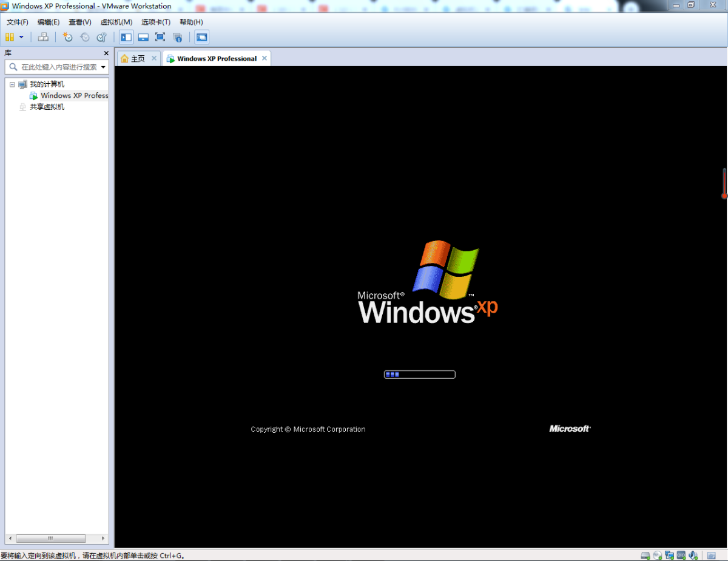Open the 虚拟机(M) menu

click(116, 22)
